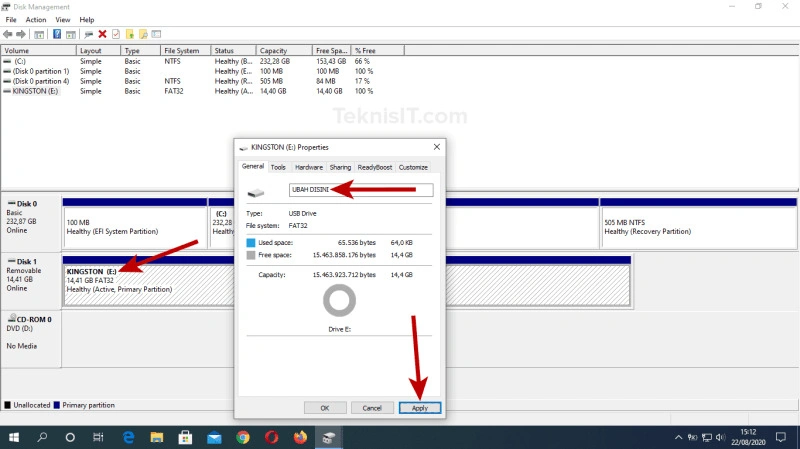The height and width of the screenshot is (449, 800).
Task: Sort by the Volume column header
Action: tap(39, 51)
